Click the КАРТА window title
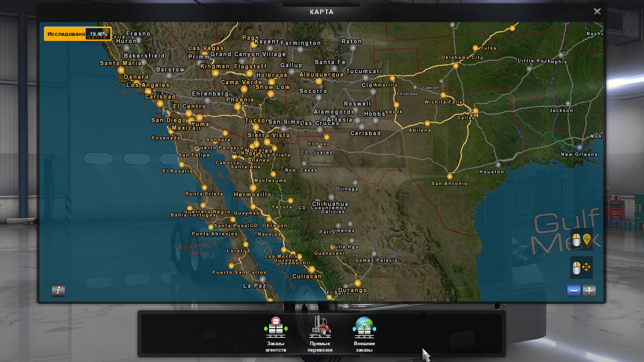The image size is (644, 362). coord(322,12)
